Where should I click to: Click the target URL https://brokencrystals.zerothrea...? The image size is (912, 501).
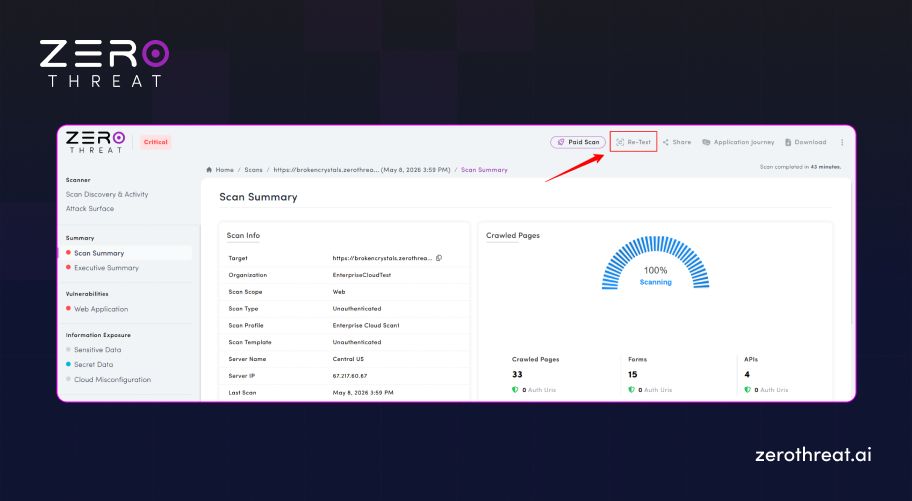tap(382, 258)
